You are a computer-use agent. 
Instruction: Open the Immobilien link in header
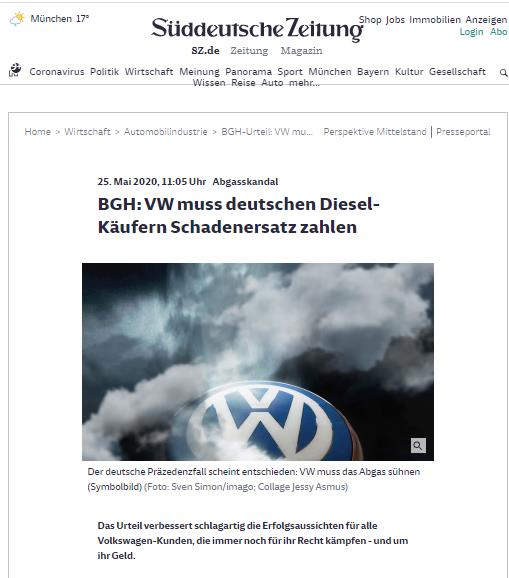435,20
